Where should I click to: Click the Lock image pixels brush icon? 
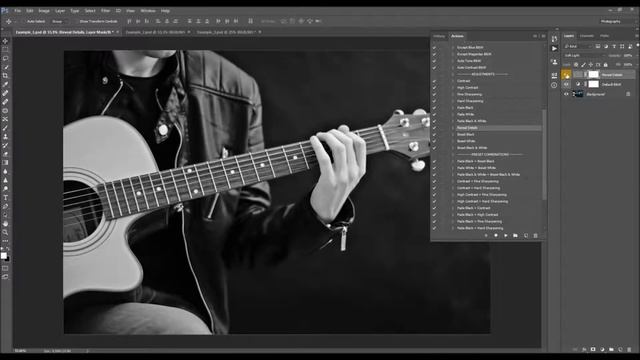pyautogui.click(x=583, y=64)
